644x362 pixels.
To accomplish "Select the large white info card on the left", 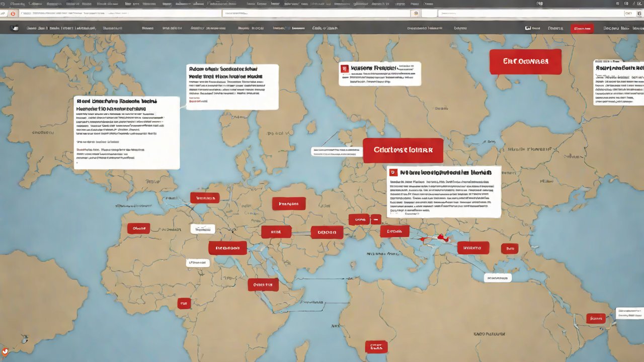I will (x=126, y=133).
